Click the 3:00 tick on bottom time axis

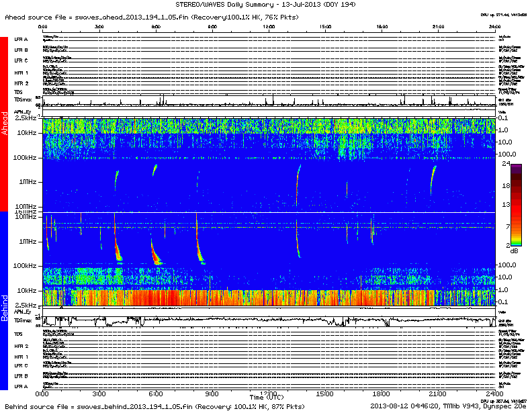point(99,393)
